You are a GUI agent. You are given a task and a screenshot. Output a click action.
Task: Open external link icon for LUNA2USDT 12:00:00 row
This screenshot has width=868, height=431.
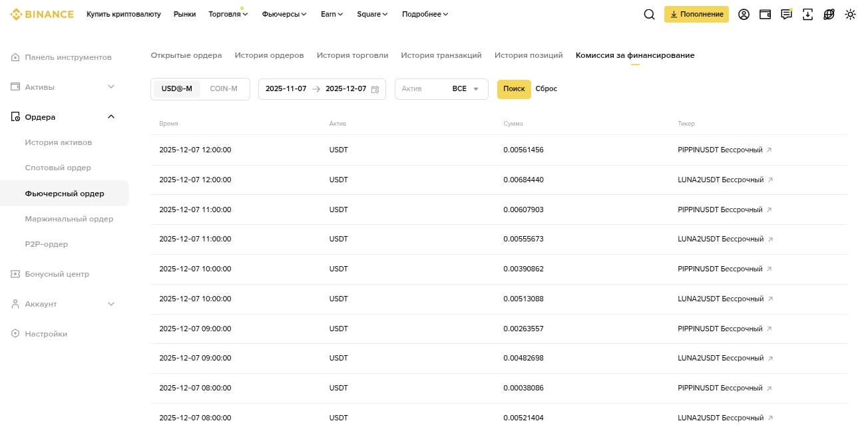point(771,180)
